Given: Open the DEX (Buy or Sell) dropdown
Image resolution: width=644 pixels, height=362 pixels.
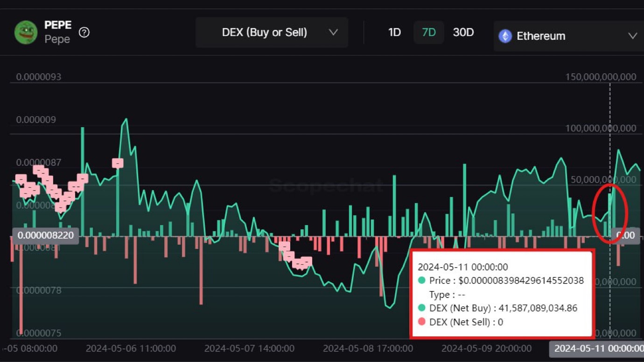Looking at the screenshot, I should click(272, 32).
